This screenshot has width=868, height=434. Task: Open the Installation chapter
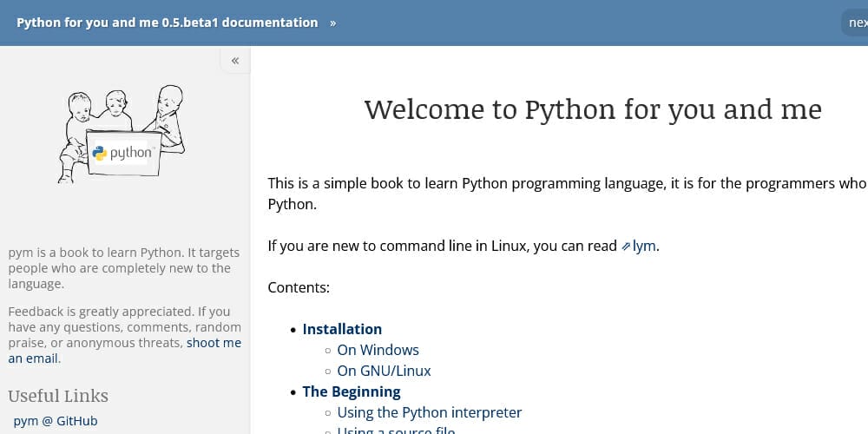(342, 329)
